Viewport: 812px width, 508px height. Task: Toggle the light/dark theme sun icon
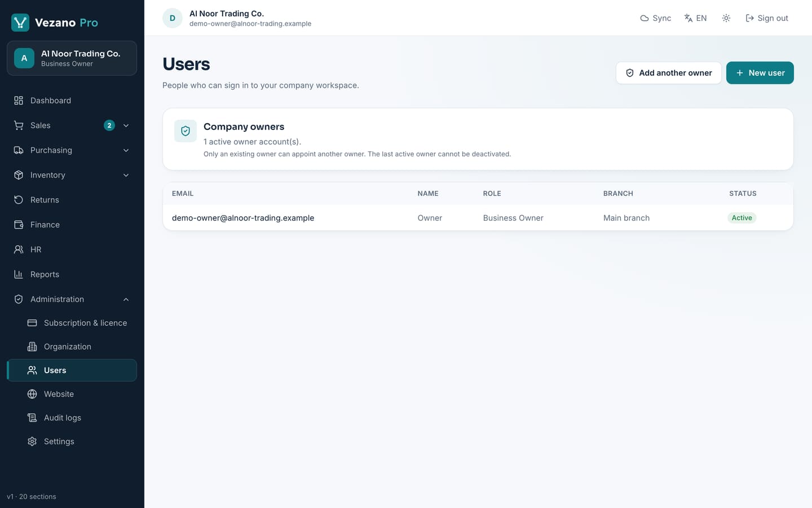pyautogui.click(x=726, y=18)
